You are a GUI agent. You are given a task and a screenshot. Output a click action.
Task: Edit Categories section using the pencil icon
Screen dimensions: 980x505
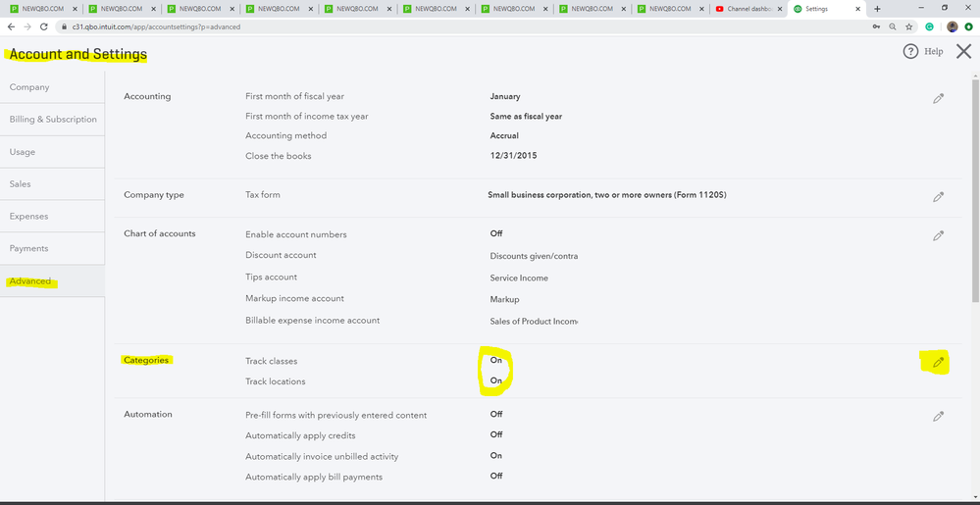click(x=938, y=362)
